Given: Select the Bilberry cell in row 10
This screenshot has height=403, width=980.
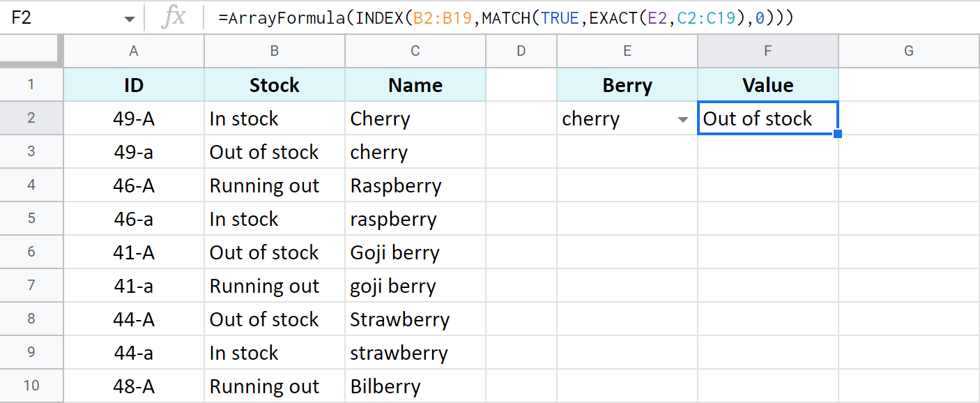Looking at the screenshot, I should click(x=415, y=386).
